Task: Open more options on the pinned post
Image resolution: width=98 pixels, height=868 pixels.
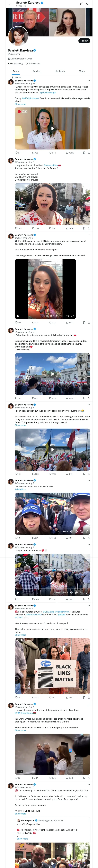Action: point(89,81)
